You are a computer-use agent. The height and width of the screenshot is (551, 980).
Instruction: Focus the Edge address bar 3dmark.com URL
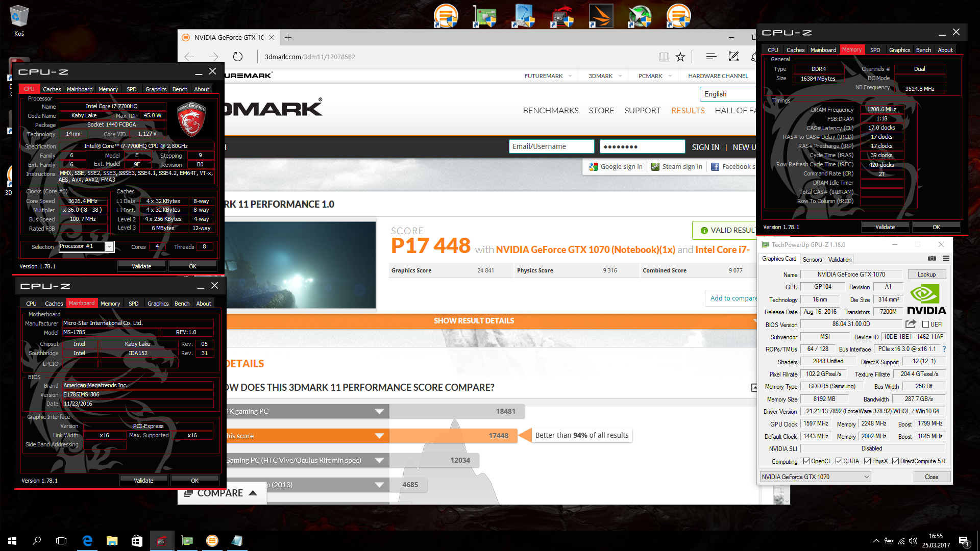pos(309,57)
